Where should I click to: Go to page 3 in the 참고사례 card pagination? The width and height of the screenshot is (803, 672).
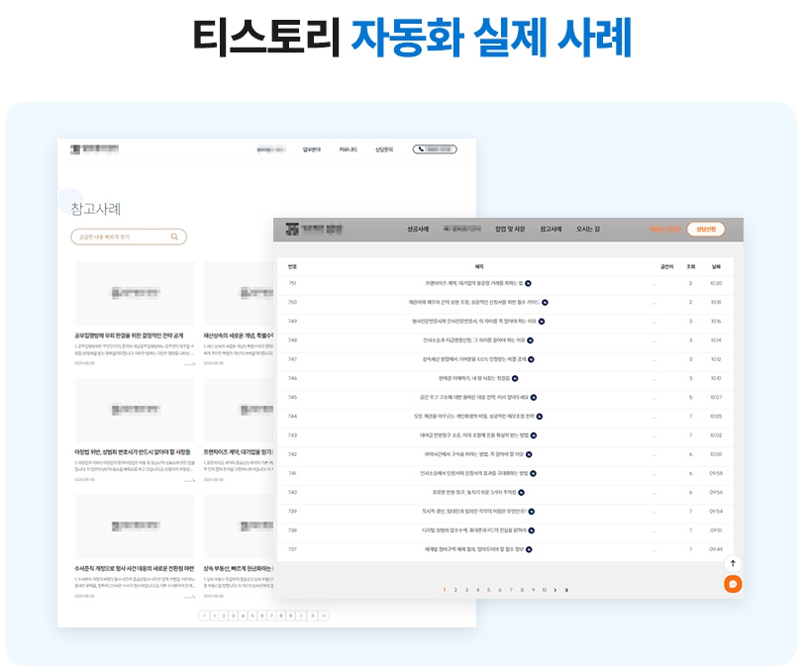pos(233,616)
